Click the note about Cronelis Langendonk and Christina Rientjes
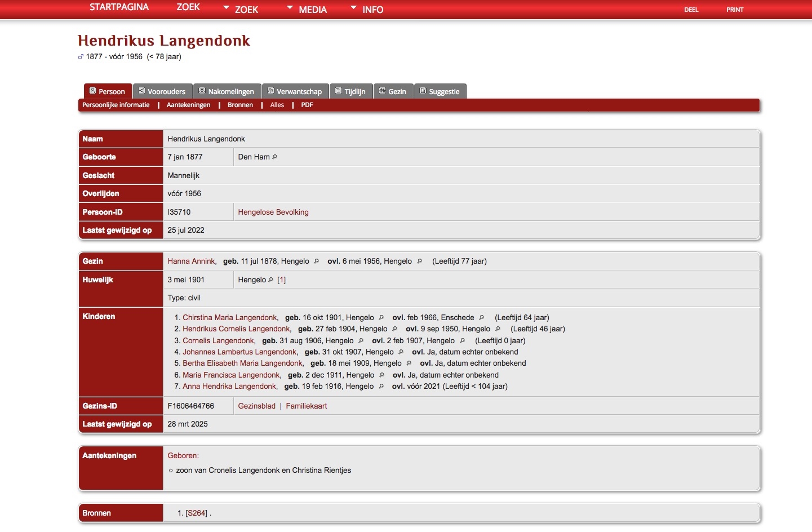 coord(263,471)
